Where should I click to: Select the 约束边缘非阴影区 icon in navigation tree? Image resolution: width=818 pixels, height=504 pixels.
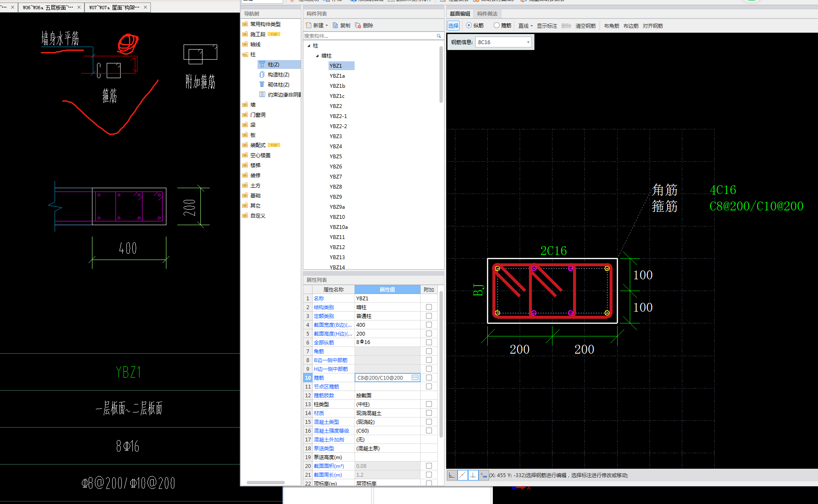tap(262, 94)
